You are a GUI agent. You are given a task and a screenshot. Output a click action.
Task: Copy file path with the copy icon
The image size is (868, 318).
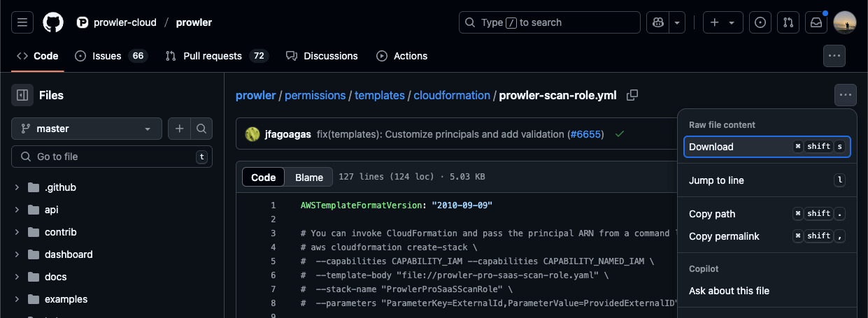[x=632, y=95]
